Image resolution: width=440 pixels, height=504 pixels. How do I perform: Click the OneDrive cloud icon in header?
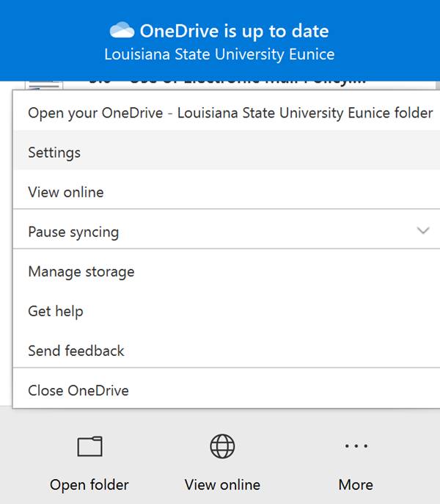pos(122,30)
